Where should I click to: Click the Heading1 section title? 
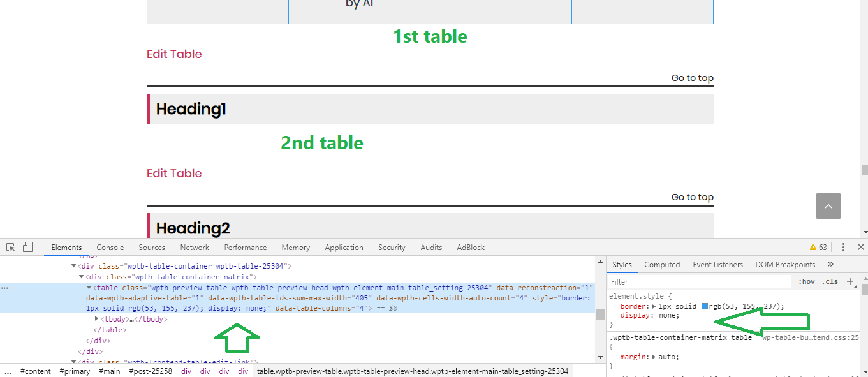[x=191, y=109]
